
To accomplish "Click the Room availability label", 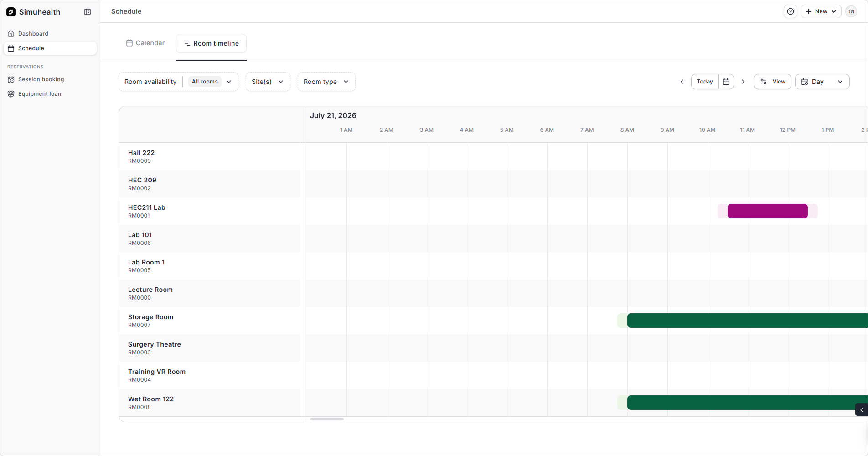I will click(x=150, y=82).
